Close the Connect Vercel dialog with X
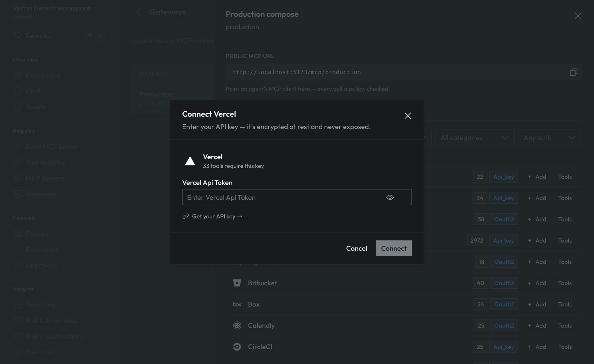This screenshot has width=594, height=364. pyautogui.click(x=408, y=116)
